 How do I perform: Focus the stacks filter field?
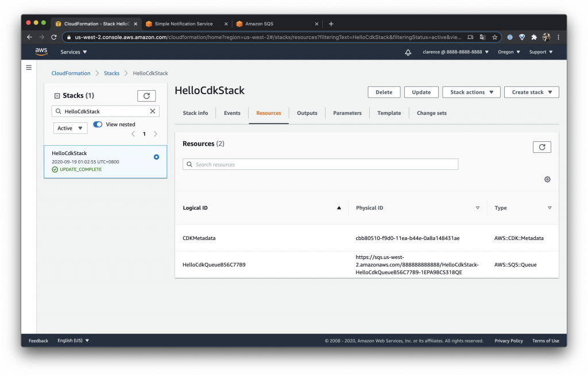106,111
